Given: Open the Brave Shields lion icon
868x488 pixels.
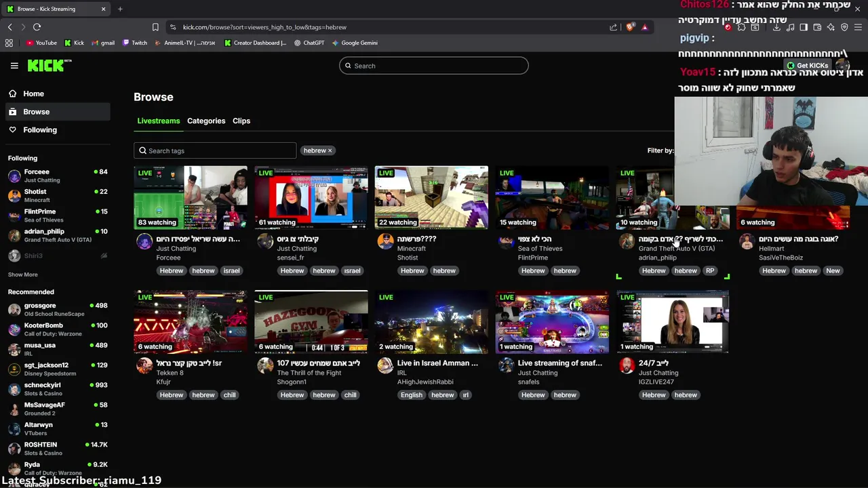Looking at the screenshot, I should point(631,27).
